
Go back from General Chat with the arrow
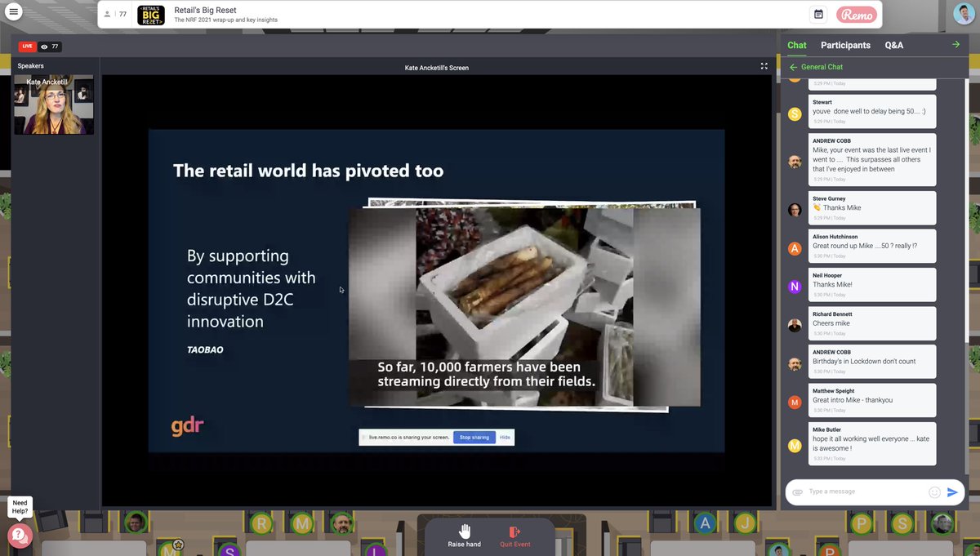pos(793,67)
